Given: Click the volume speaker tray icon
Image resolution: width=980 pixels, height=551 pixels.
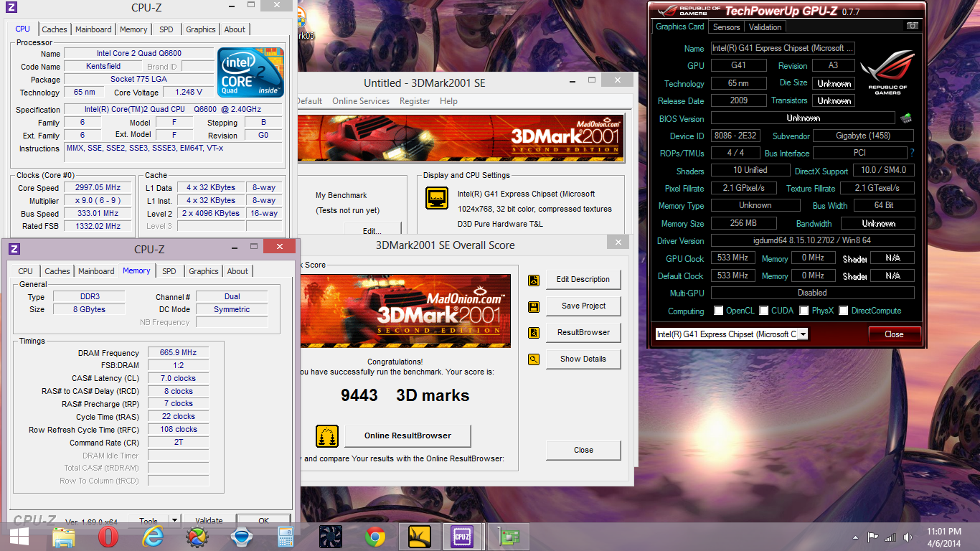Looking at the screenshot, I should [908, 537].
